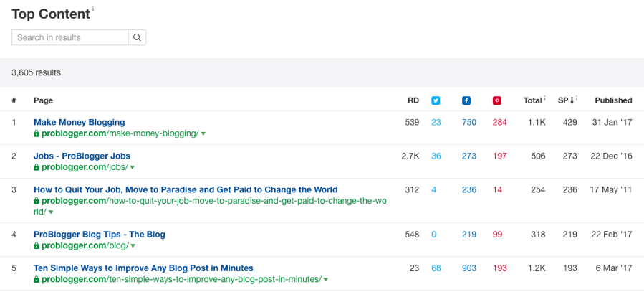Image resolution: width=644 pixels, height=292 pixels.
Task: Click info icon beside SP header
Action: click(x=577, y=98)
